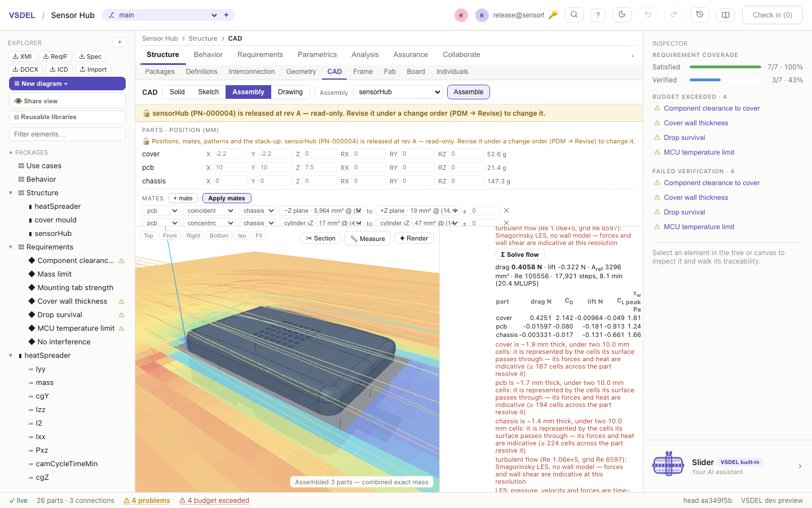Image resolution: width=812 pixels, height=508 pixels.
Task: Click the Verified coverage progress bar
Action: pyautogui.click(x=725, y=80)
